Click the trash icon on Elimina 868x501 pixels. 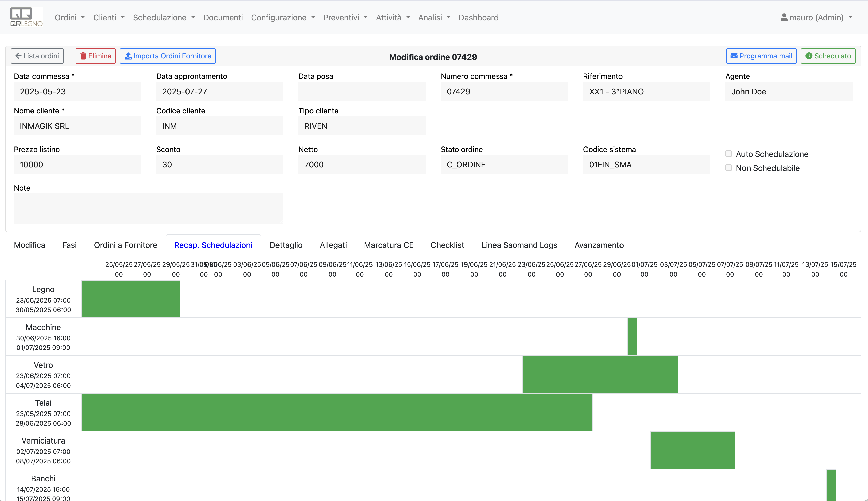pyautogui.click(x=83, y=56)
